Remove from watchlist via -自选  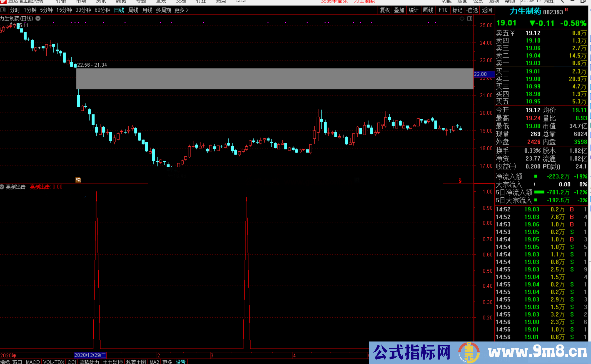[472, 10]
